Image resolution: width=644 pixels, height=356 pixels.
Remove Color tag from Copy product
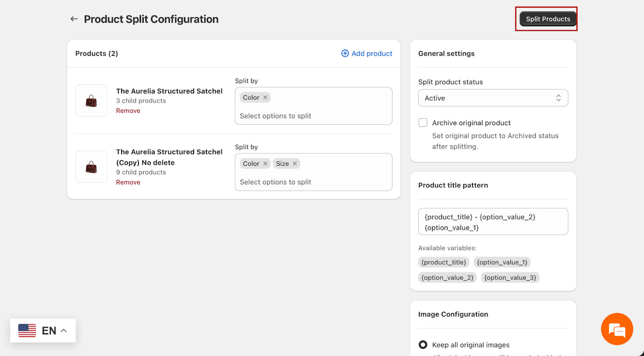(x=265, y=164)
